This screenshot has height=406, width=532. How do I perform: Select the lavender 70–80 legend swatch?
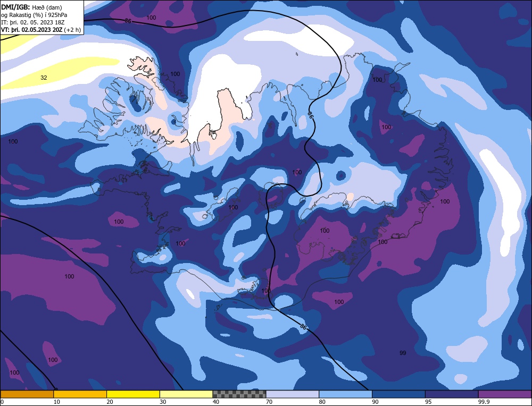pyautogui.click(x=293, y=394)
